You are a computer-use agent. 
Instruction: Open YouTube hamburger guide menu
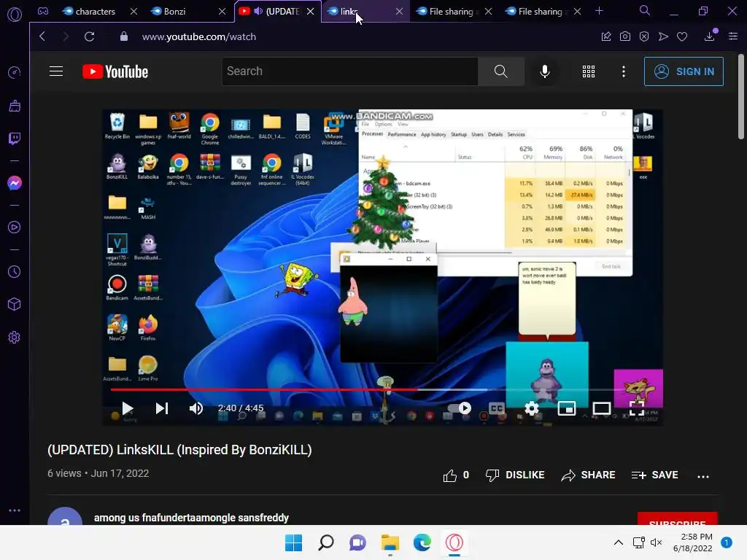(x=56, y=71)
